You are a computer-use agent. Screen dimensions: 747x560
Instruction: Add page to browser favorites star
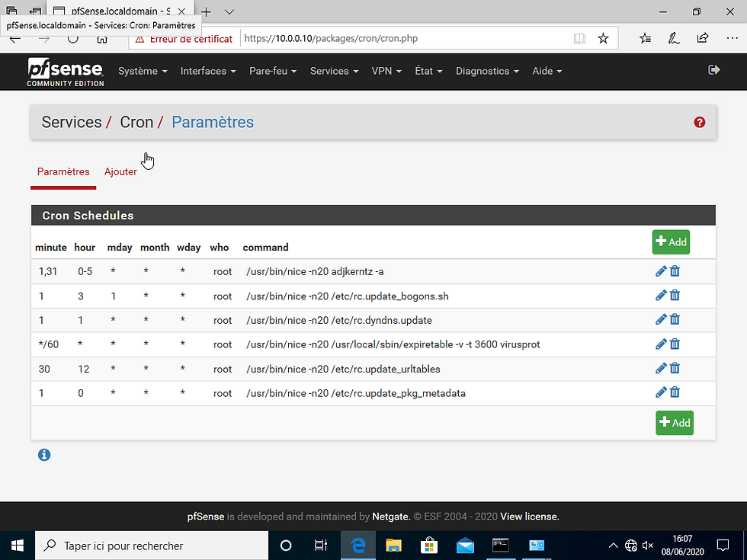603,39
